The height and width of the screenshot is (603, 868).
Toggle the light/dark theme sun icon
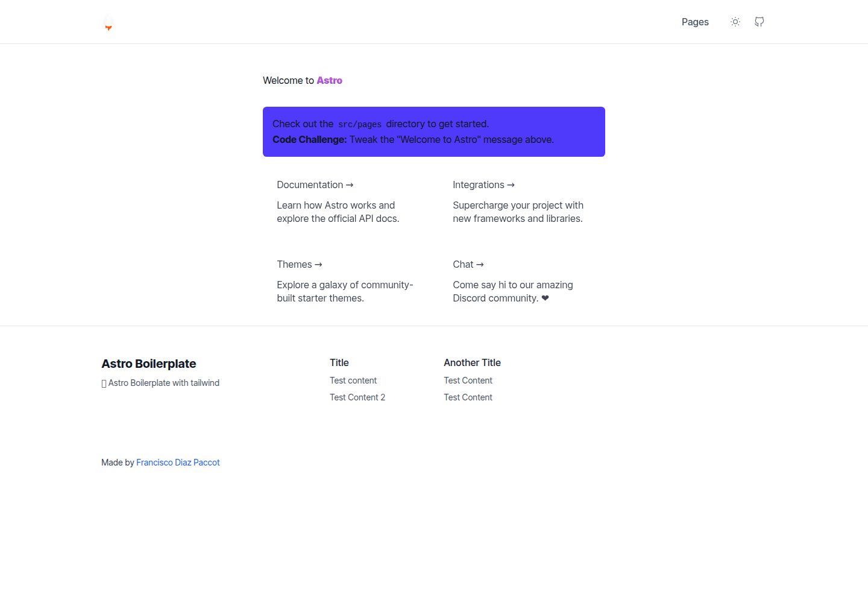click(x=735, y=22)
